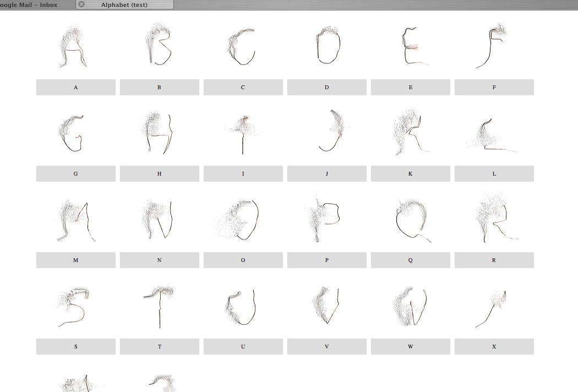This screenshot has width=578, height=392.
Task: Click the gray button labeled B
Action: click(x=160, y=88)
